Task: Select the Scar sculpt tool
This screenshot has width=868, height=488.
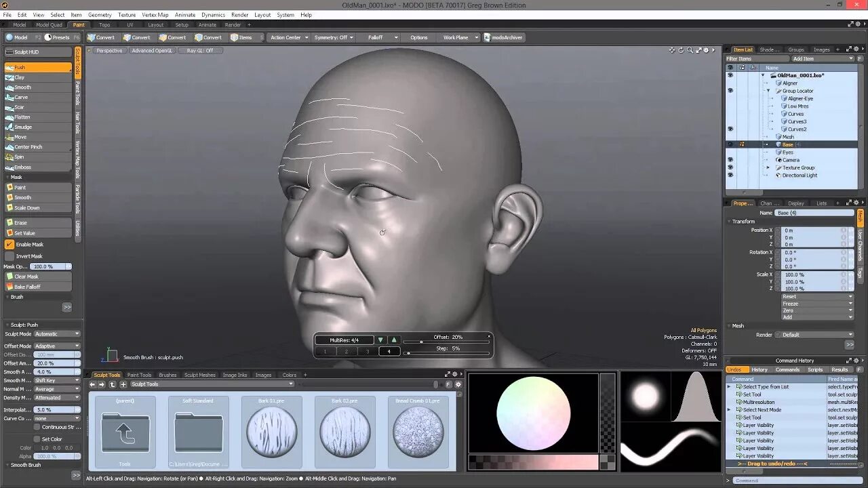Action: click(x=38, y=107)
